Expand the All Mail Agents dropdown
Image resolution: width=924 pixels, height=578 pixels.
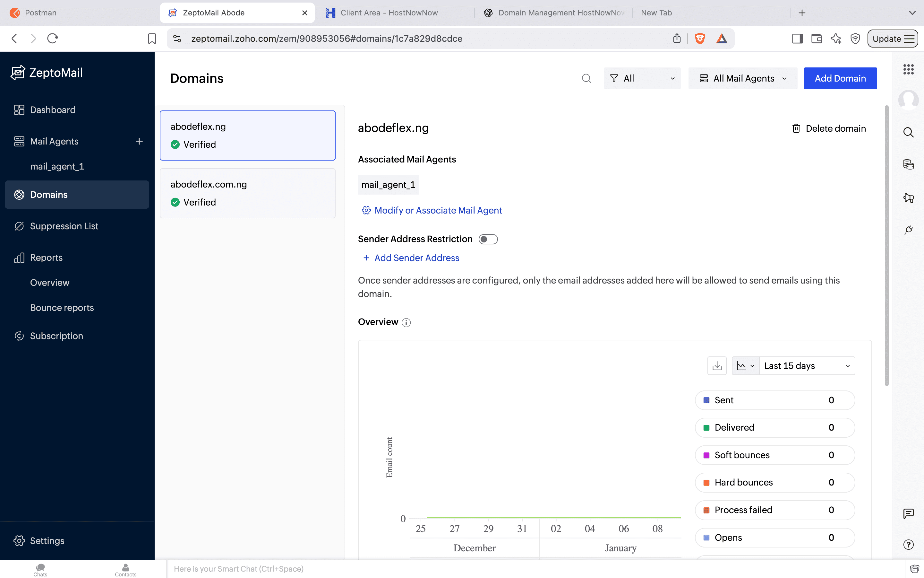[743, 78]
